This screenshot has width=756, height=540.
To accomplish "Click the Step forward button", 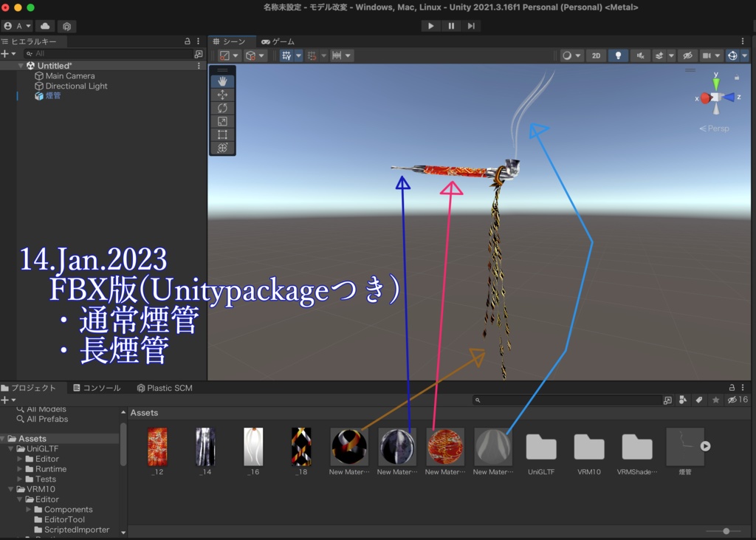I will point(471,26).
